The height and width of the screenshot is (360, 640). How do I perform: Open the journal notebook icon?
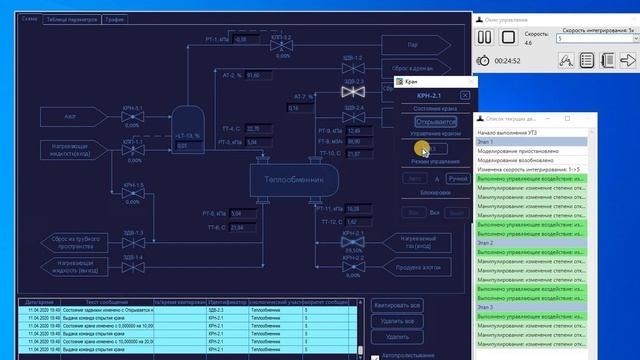point(607,60)
